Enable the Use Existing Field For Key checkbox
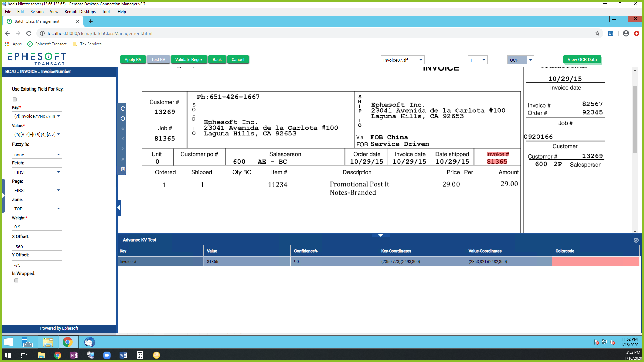Image resolution: width=644 pixels, height=362 pixels. [14, 99]
